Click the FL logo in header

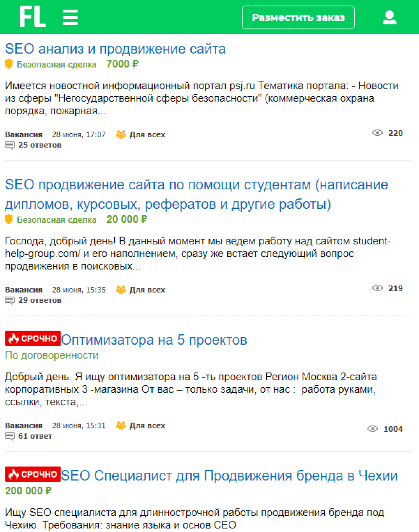33,17
